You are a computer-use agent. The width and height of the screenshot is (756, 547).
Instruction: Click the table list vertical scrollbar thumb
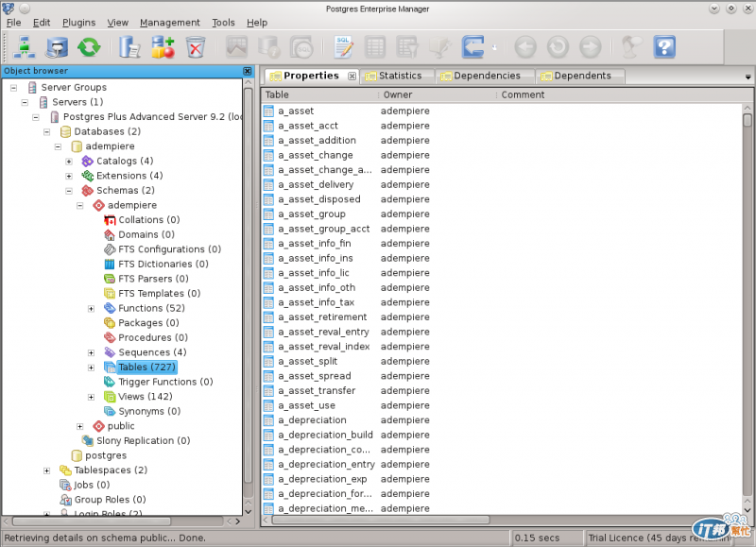click(x=747, y=119)
